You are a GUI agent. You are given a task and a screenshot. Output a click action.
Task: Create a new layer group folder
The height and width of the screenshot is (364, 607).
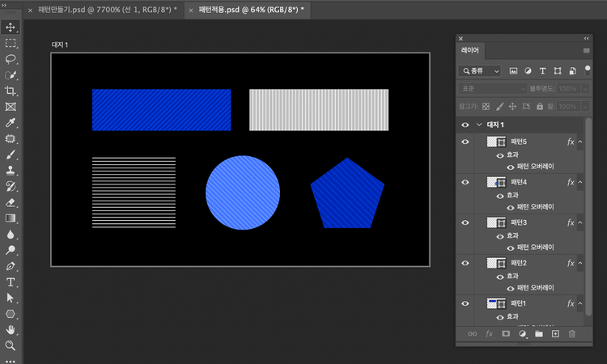pos(539,333)
